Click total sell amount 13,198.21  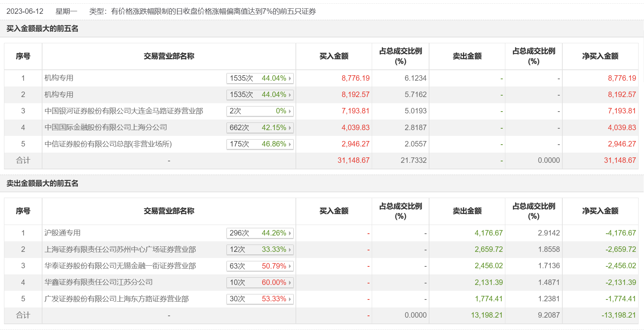[487, 315]
